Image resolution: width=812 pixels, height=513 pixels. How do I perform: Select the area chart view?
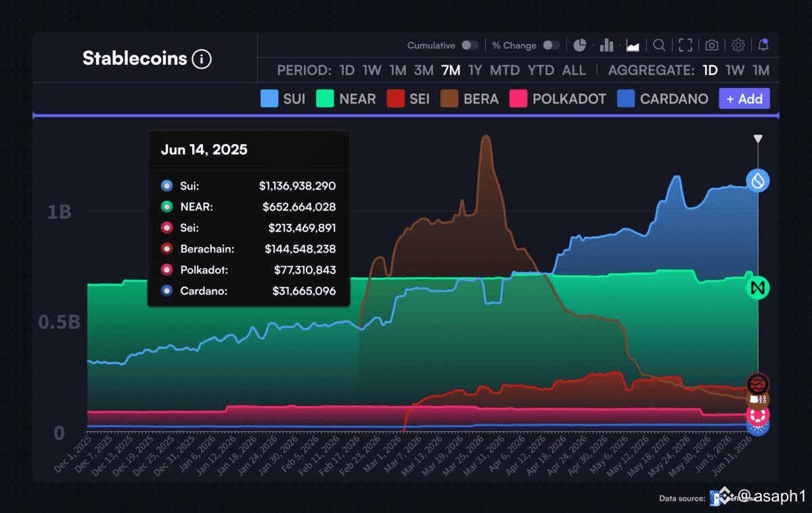tap(633, 45)
